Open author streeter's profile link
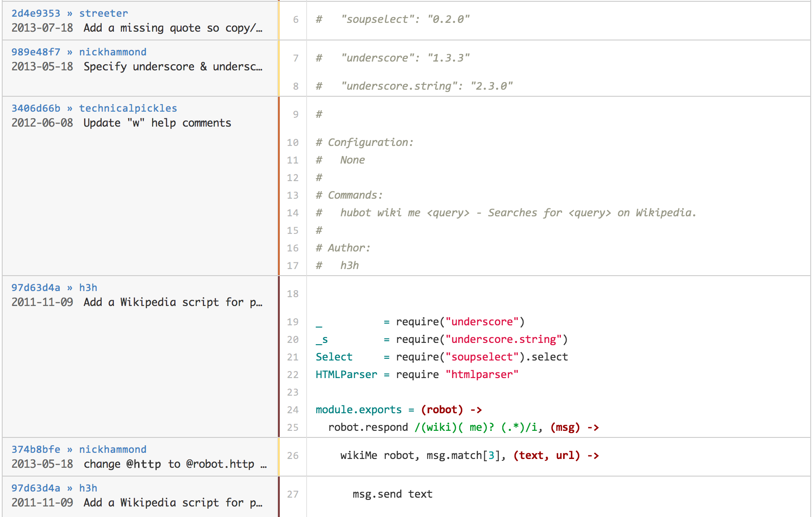The width and height of the screenshot is (812, 517). point(103,13)
